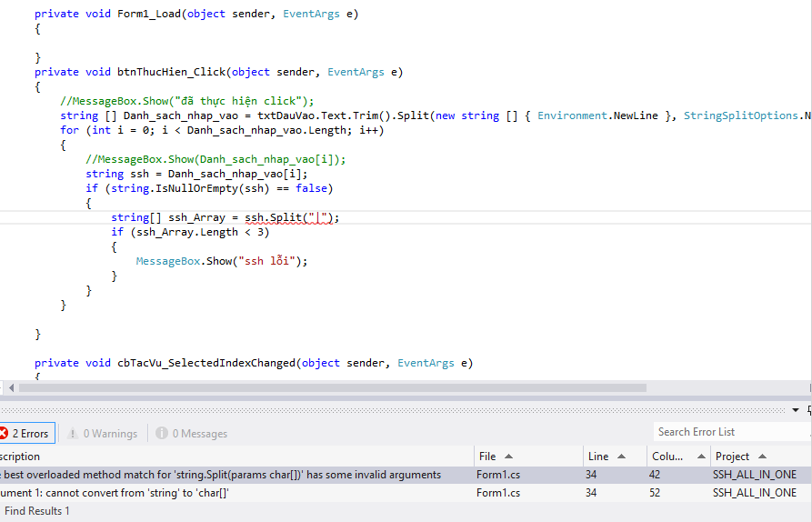Toggle the 2 Errors filter button
This screenshot has width=812, height=522.
pyautogui.click(x=26, y=434)
